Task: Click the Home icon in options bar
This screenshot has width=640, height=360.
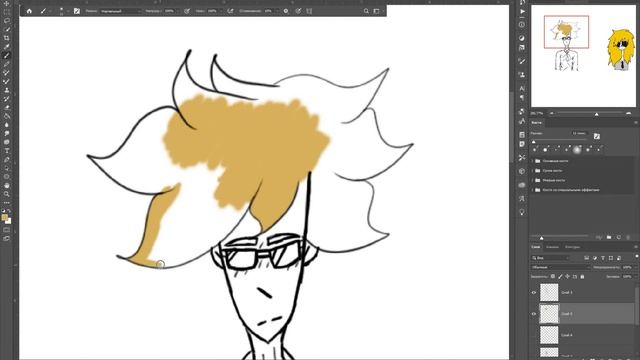Action: pyautogui.click(x=29, y=11)
